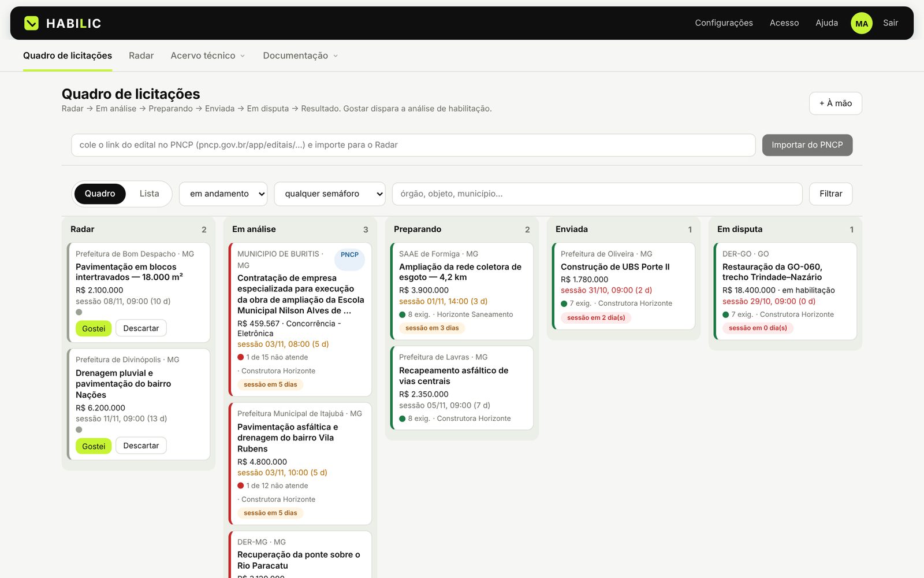The width and height of the screenshot is (924, 578).
Task: Open 'Pavimentação asfáltica e drenagem' Itajubá card
Action: 300,464
